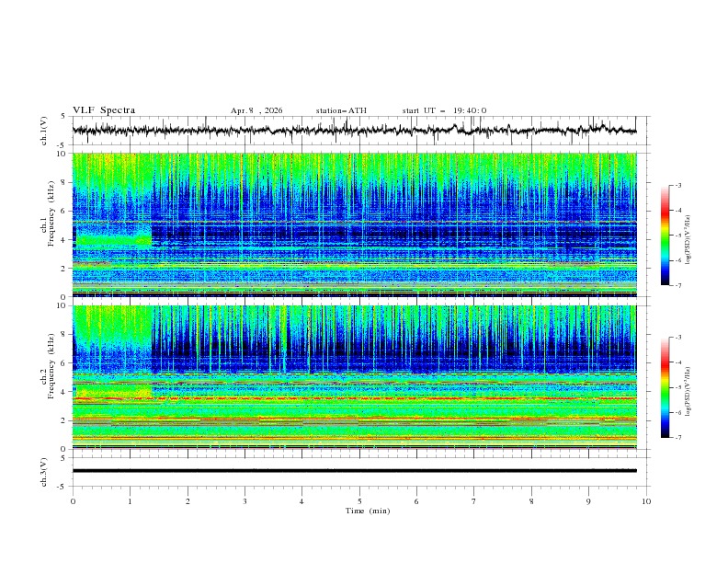The width and height of the screenshot is (728, 563).
Task: Click the bright green 4 kHz patch in ch.1 spectrogram
Action: [113, 240]
